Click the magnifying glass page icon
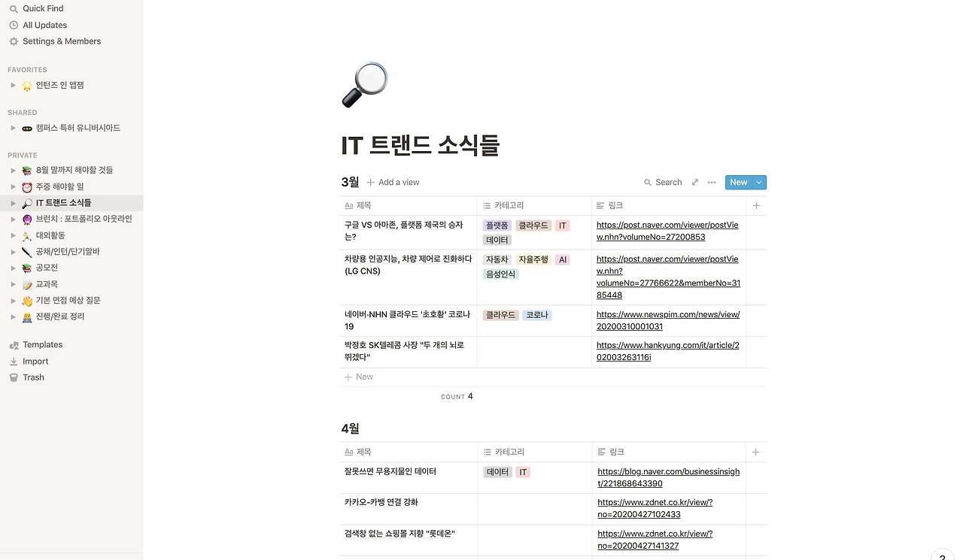The height and width of the screenshot is (560, 963). point(365,83)
